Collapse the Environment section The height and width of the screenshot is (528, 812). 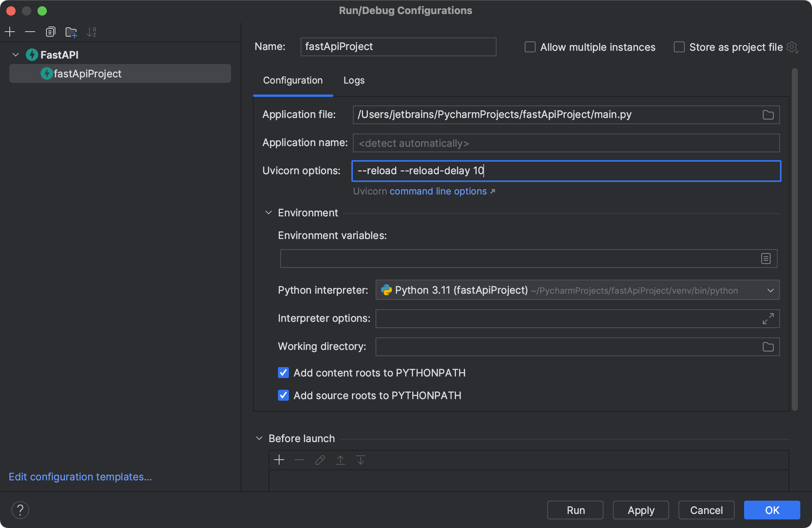(268, 212)
